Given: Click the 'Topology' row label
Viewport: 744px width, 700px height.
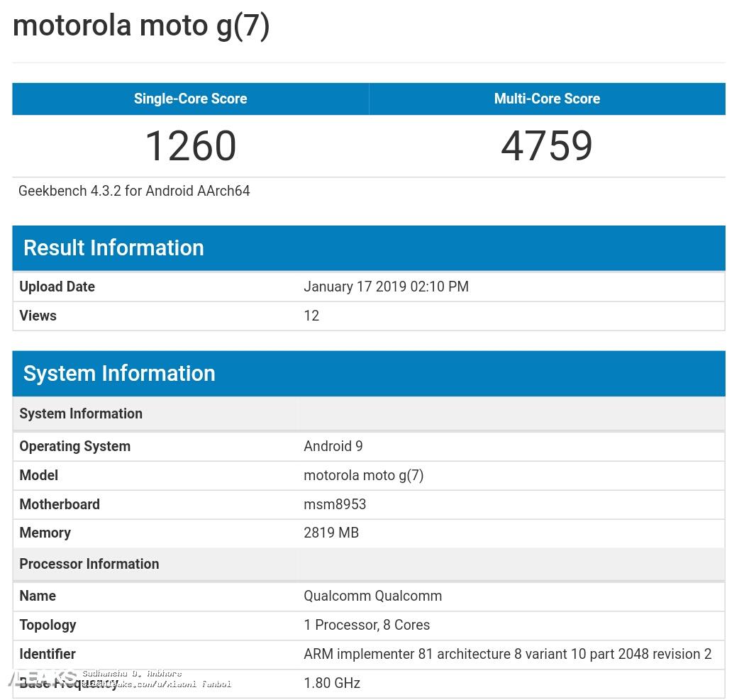Looking at the screenshot, I should coord(48,626).
